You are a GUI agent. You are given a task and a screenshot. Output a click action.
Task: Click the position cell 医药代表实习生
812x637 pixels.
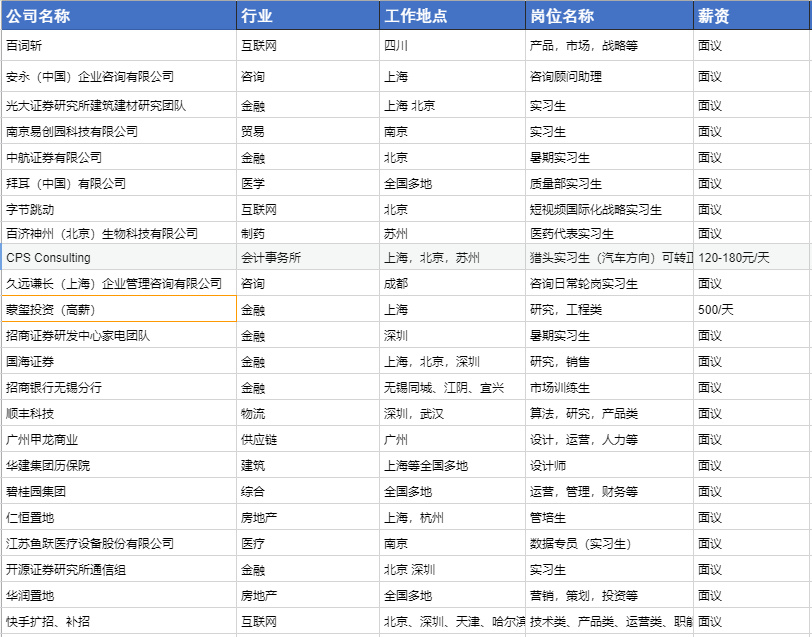[x=610, y=233]
